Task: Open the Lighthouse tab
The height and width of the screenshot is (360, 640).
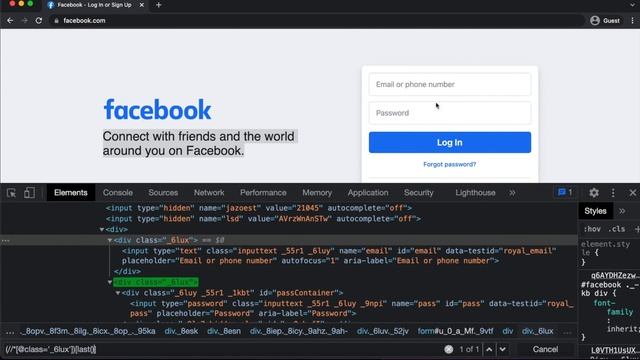Action: click(475, 193)
